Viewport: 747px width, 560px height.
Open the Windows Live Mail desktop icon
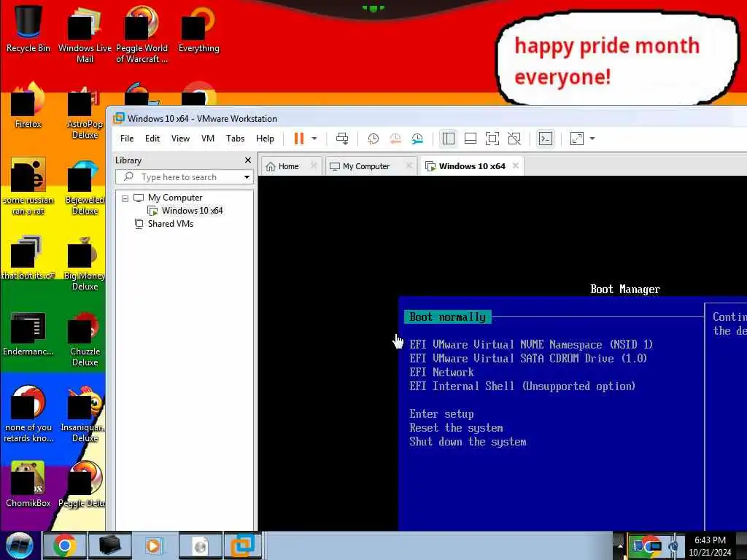(85, 34)
